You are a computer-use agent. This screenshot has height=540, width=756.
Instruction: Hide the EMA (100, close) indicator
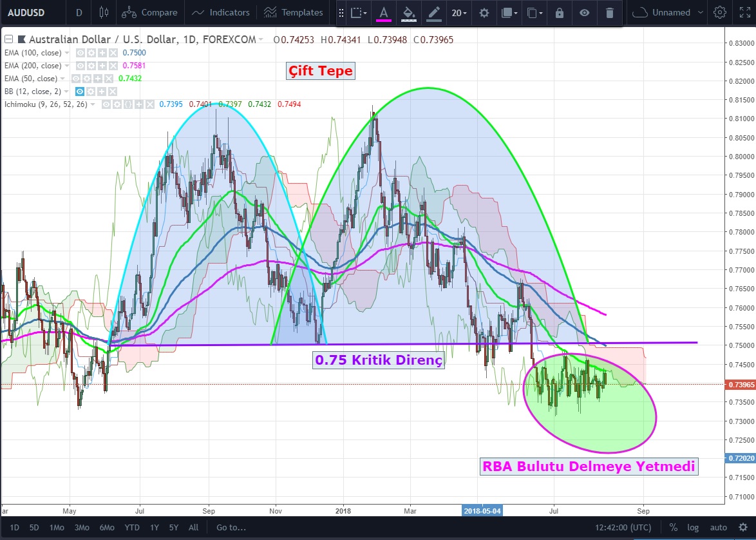tap(82, 53)
